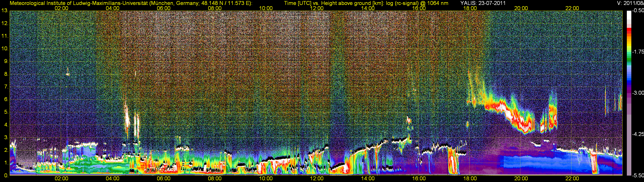Image resolution: width=644 pixels, height=182 pixels.
Task: Click the 04:00 label on the top time axis
Action: (x=112, y=8)
